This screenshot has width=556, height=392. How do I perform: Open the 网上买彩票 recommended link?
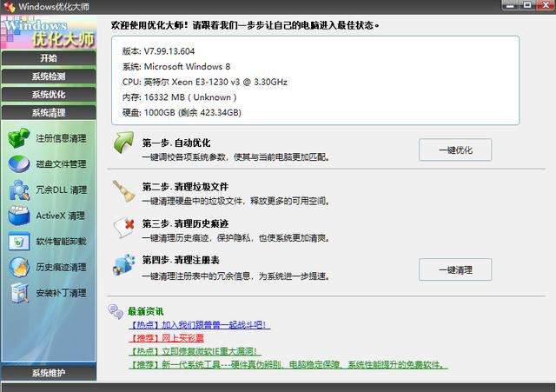pos(166,338)
